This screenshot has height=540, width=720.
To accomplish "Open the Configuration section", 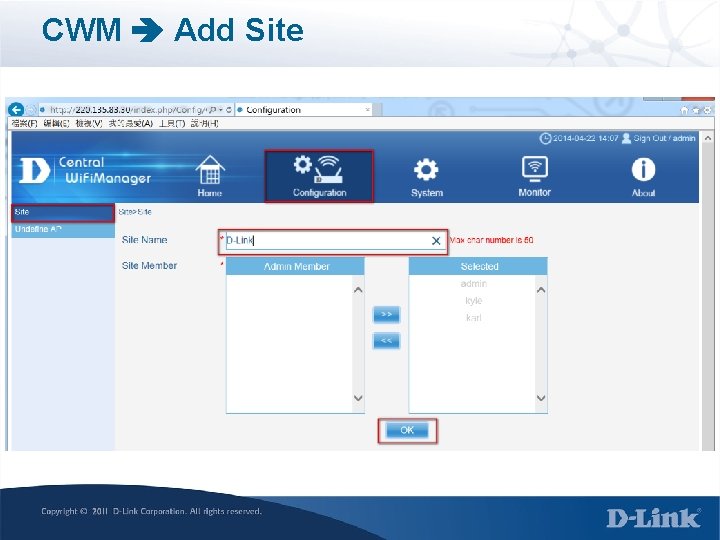I will 319,176.
